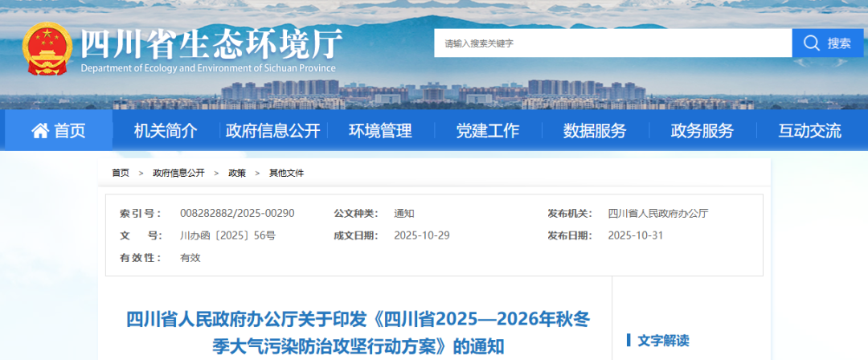
Task: Click the search magnifier icon
Action: [811, 43]
